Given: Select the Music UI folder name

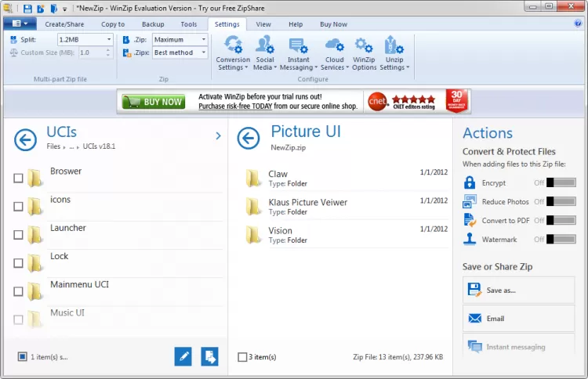Looking at the screenshot, I should [67, 312].
